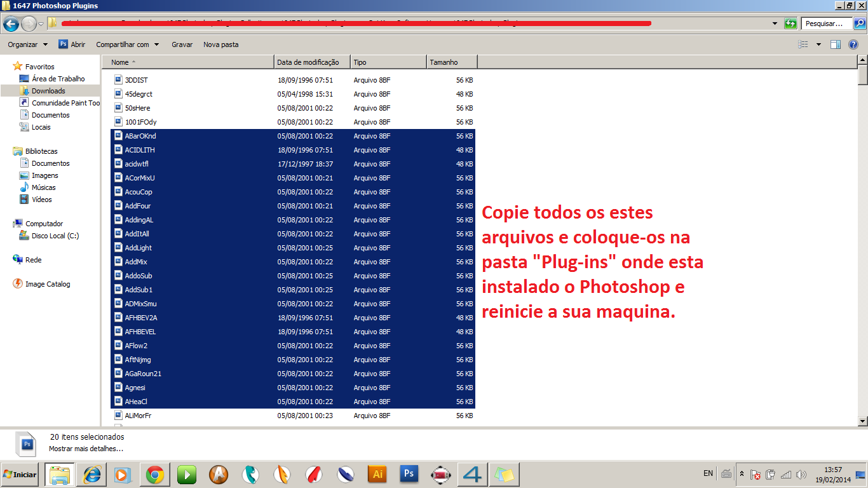Click the file list scrollbar down arrow
868x488 pixels.
862,421
